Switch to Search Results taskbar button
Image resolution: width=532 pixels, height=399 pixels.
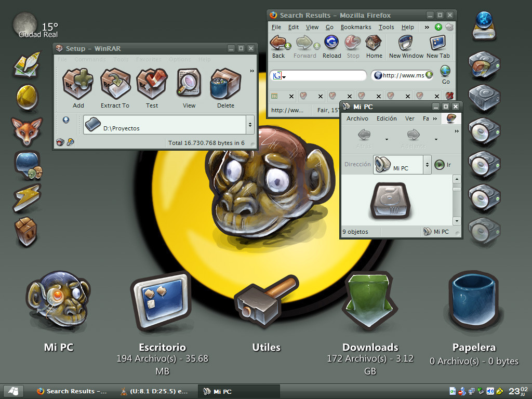coord(71,391)
